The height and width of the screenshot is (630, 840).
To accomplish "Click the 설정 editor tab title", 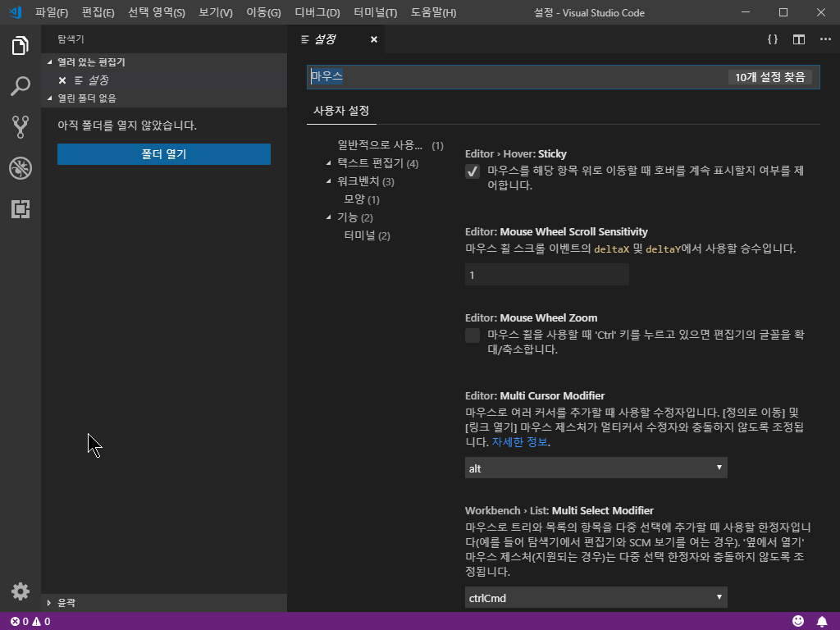I will pyautogui.click(x=325, y=39).
